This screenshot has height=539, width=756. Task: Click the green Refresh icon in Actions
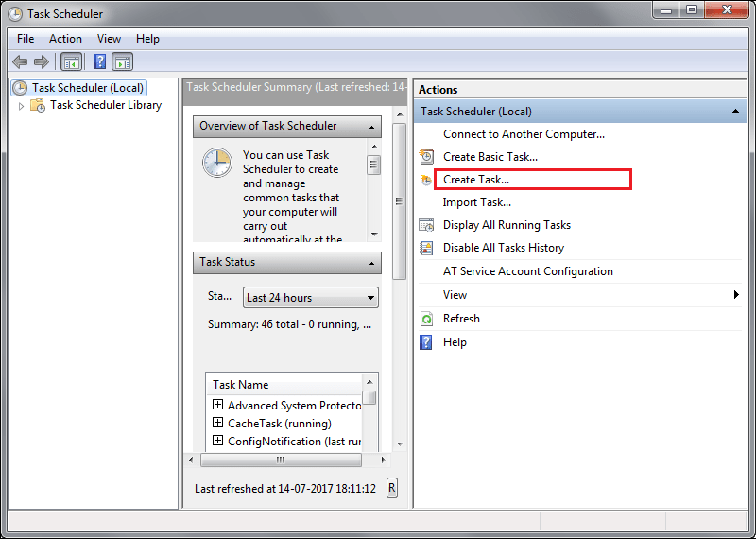click(x=426, y=319)
